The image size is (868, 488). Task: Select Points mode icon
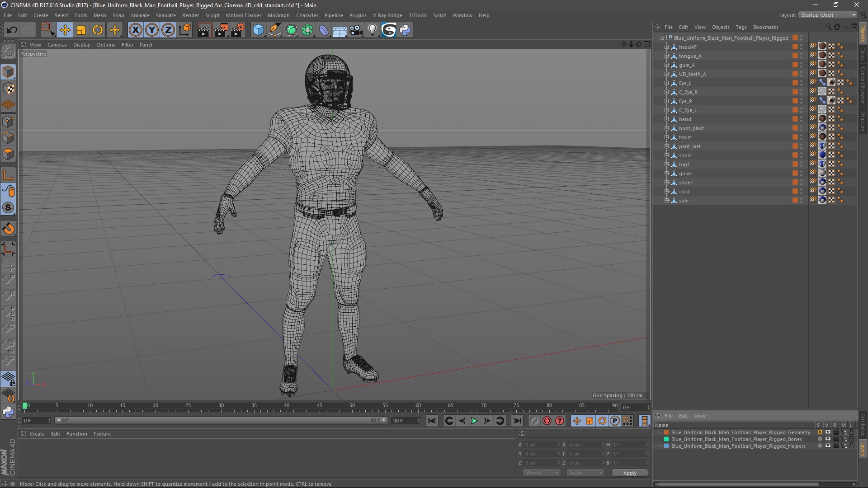tap(8, 121)
